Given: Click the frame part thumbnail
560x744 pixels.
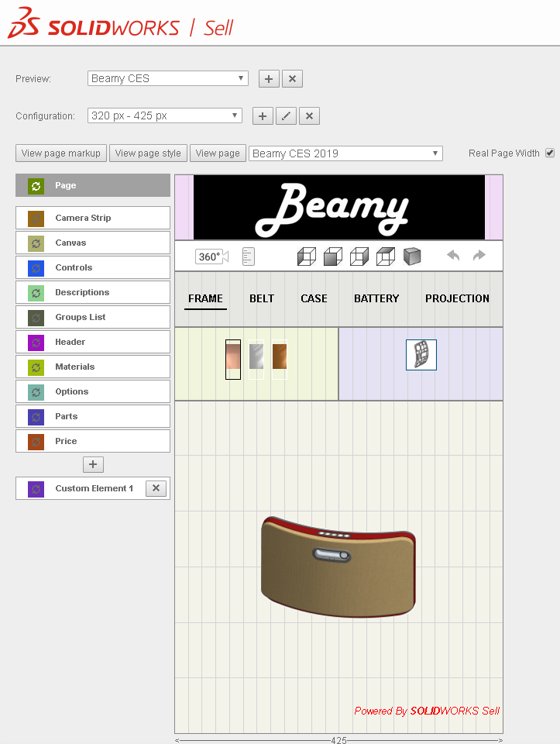Looking at the screenshot, I should tap(421, 355).
